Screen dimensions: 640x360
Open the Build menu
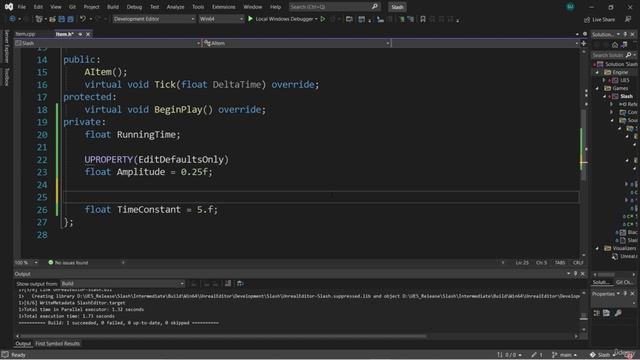coord(113,7)
